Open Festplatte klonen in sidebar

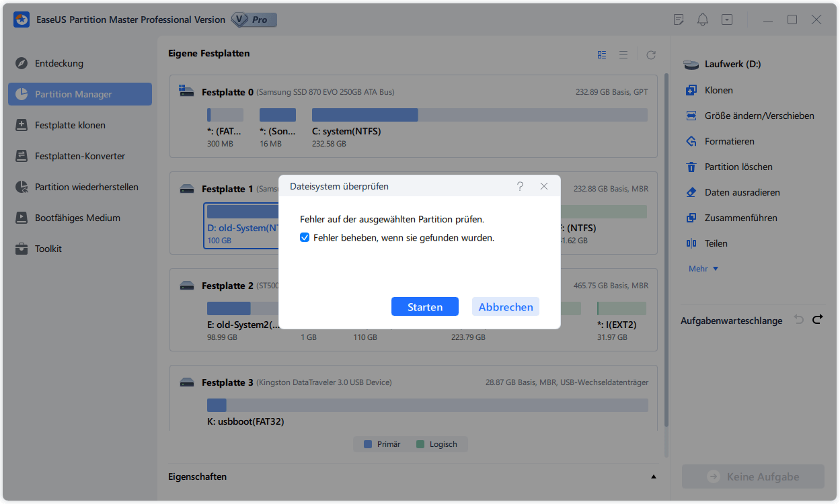(79, 125)
